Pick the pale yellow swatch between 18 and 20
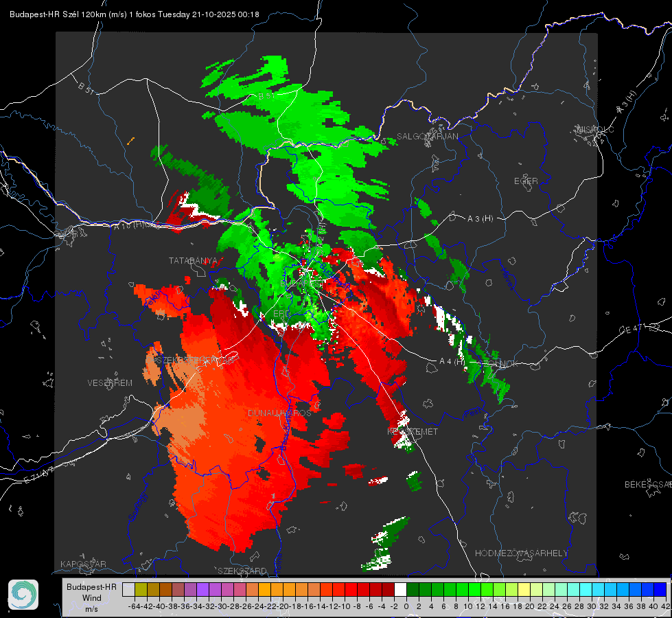The width and height of the screenshot is (672, 618). (x=524, y=589)
